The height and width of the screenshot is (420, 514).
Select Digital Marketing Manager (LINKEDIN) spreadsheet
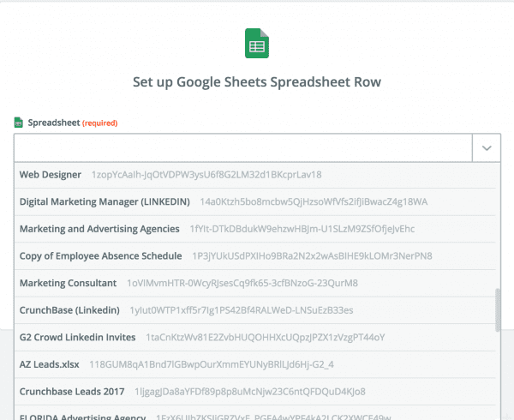[255, 201]
